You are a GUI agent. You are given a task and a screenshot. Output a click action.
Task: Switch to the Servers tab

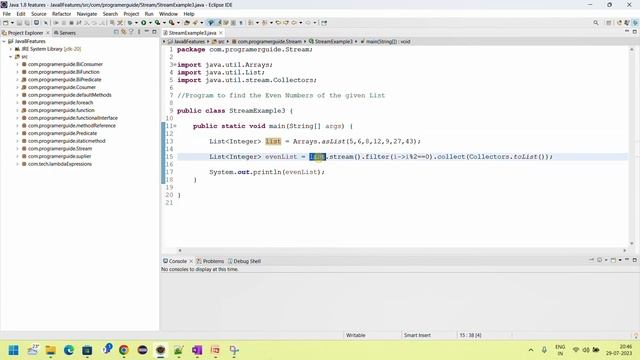coord(65,33)
